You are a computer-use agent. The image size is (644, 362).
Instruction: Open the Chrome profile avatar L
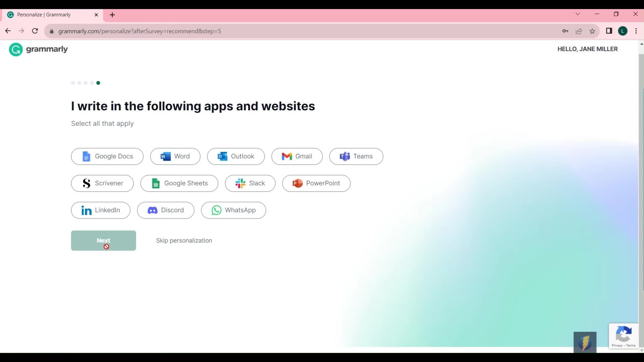(623, 31)
